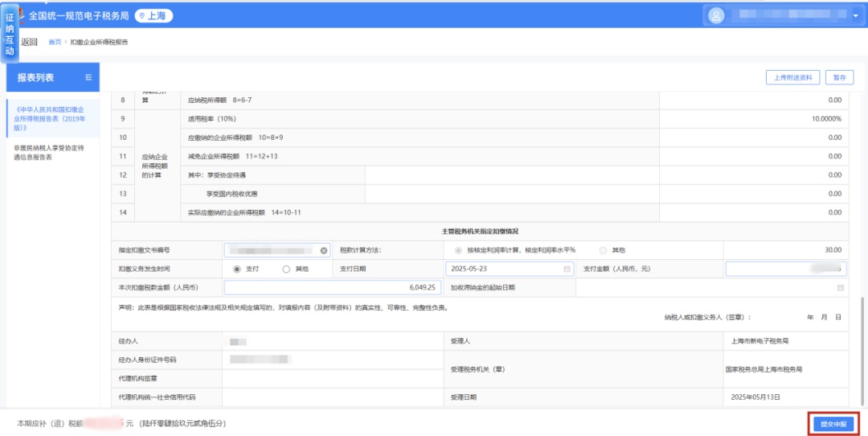The height and width of the screenshot is (436, 868).
Task: Open 非居民纳税人享受协定待遇信息报告表 in report list
Action: [x=50, y=152]
